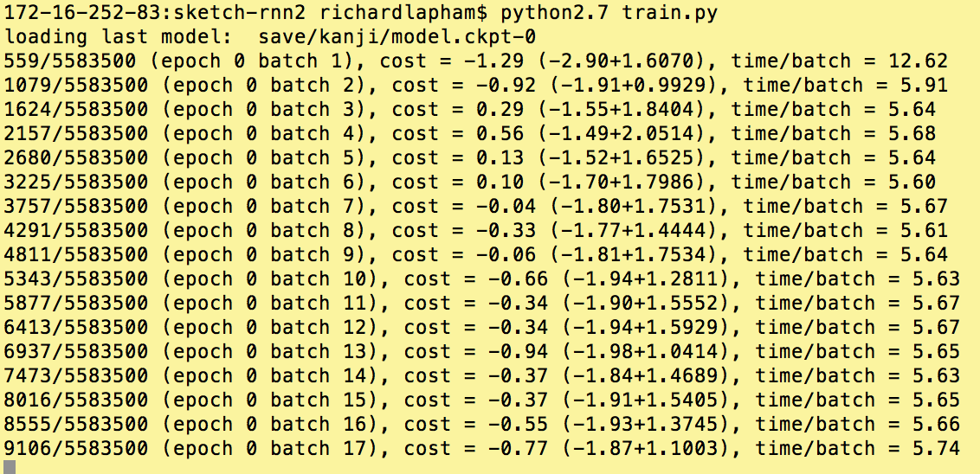Click the cost value -0.92 in batch 2
The width and height of the screenshot is (980, 474).
[x=506, y=86]
